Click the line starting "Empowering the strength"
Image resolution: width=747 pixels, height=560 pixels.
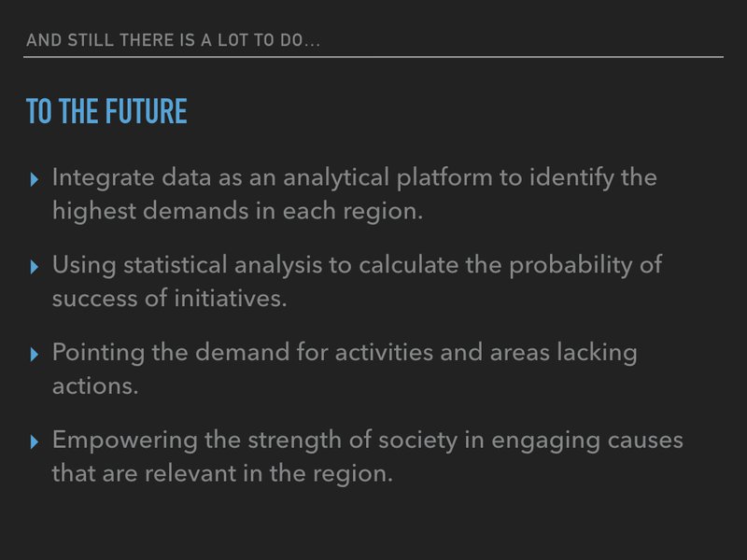tap(367, 440)
